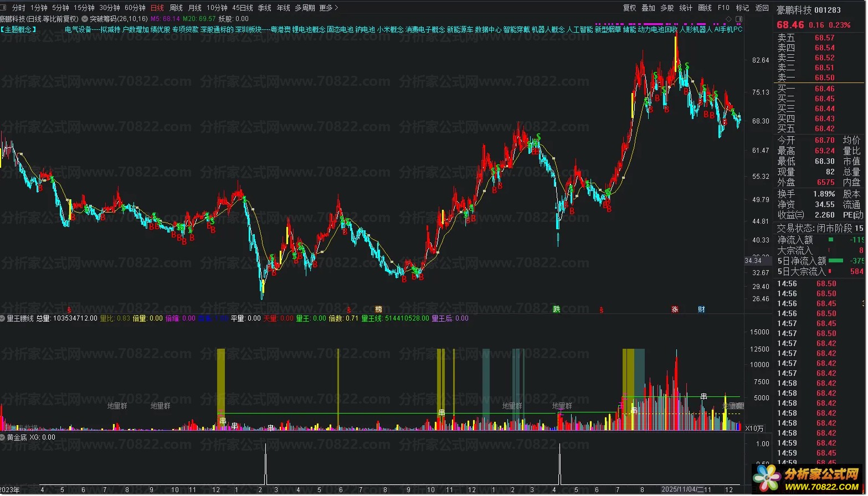Click the 68.46 last price display
This screenshot has width=868, height=496.
pyautogui.click(x=790, y=25)
